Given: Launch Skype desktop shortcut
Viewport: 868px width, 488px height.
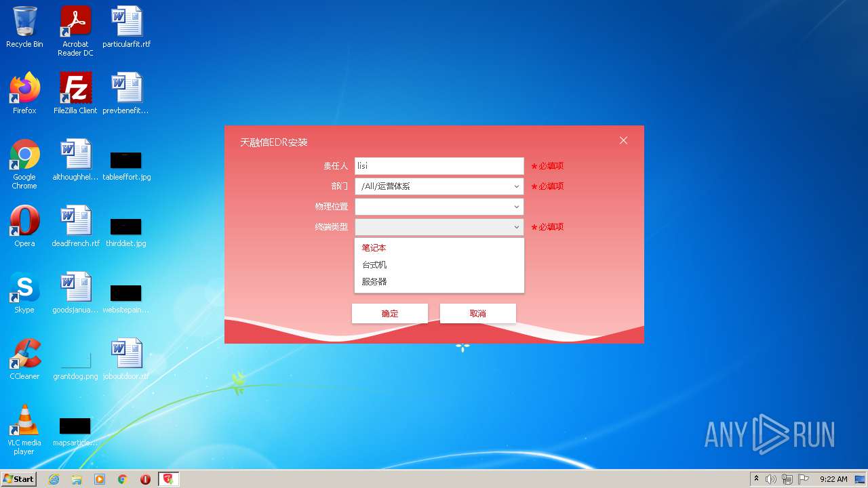Looking at the screenshot, I should coord(24,293).
